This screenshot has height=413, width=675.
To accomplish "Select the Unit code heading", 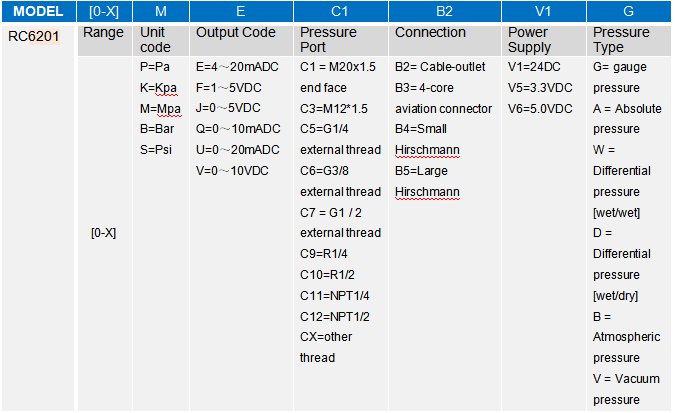I will pyautogui.click(x=155, y=40).
